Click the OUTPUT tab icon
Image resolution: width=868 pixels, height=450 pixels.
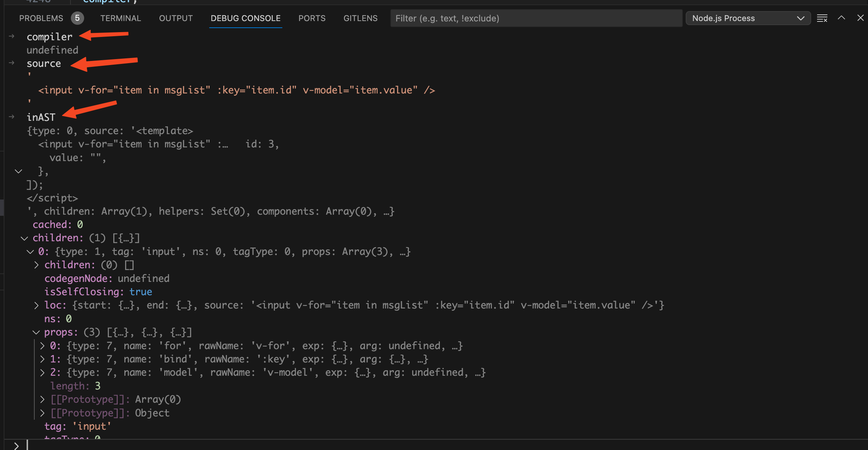(x=175, y=18)
